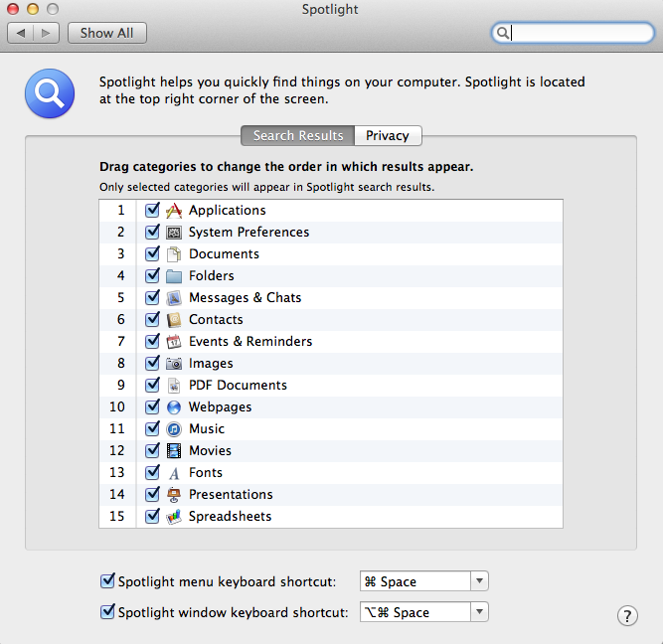Click the Images camera icon
This screenshot has height=644, width=663.
click(174, 363)
